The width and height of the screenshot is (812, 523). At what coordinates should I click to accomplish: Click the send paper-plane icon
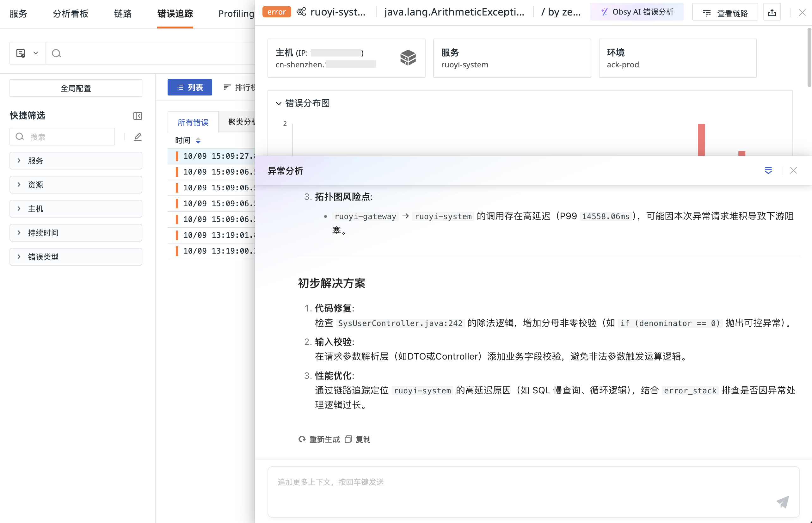point(783,502)
